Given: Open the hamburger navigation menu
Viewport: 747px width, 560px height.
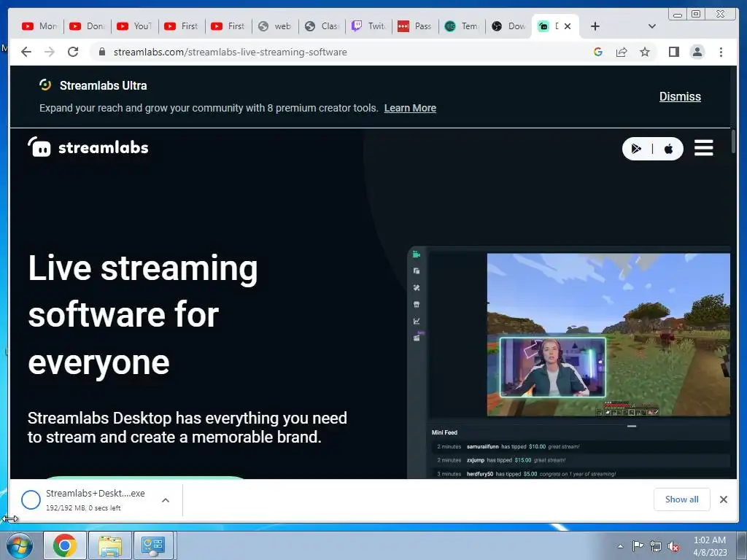Looking at the screenshot, I should 704,147.
